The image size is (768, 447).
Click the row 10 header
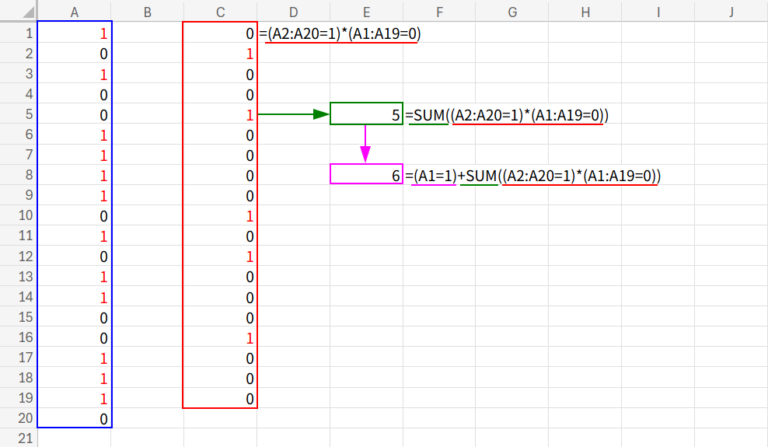(18, 215)
